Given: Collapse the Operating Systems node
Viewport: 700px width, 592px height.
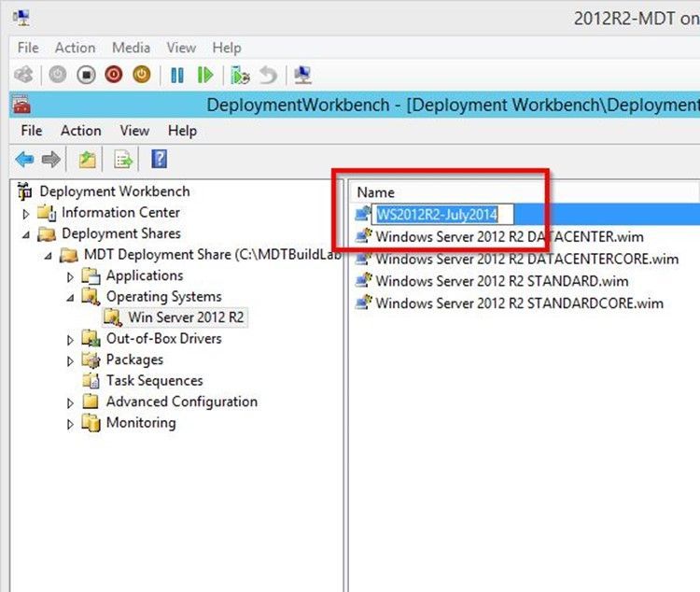Looking at the screenshot, I should 70,298.
